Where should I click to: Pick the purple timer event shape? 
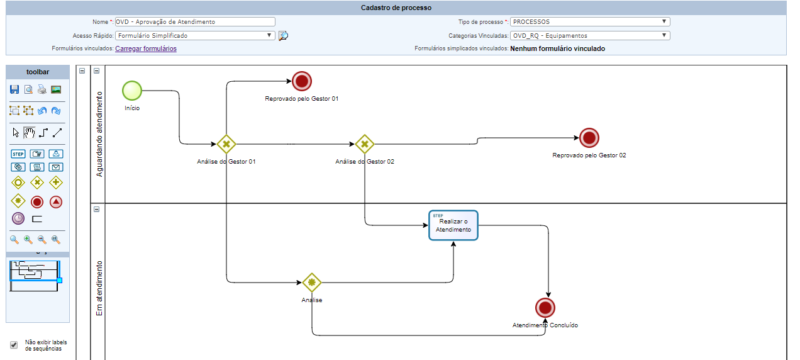18,219
